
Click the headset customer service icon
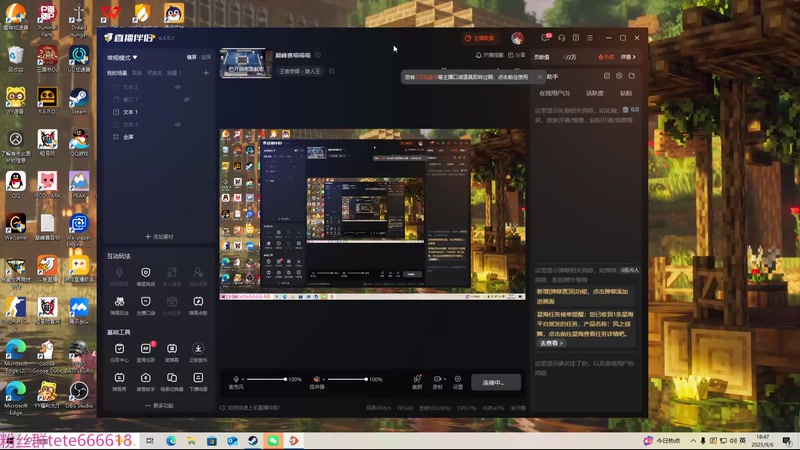[x=561, y=38]
